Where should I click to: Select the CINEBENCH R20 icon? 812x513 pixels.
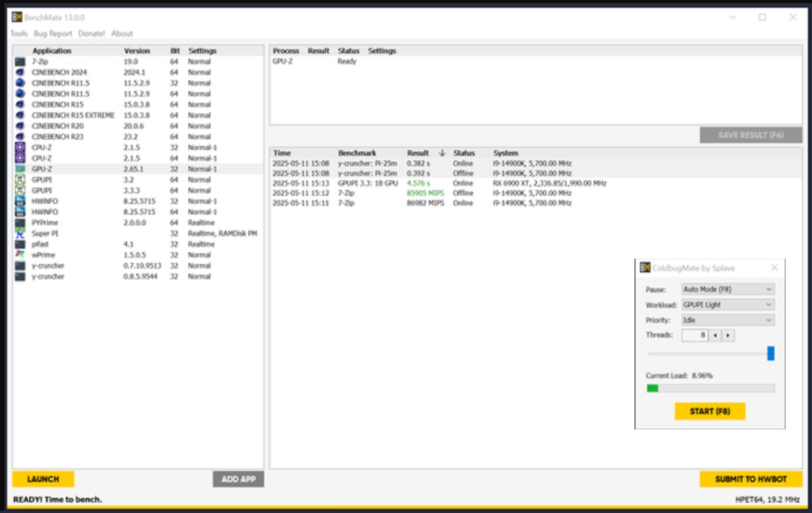tap(20, 126)
